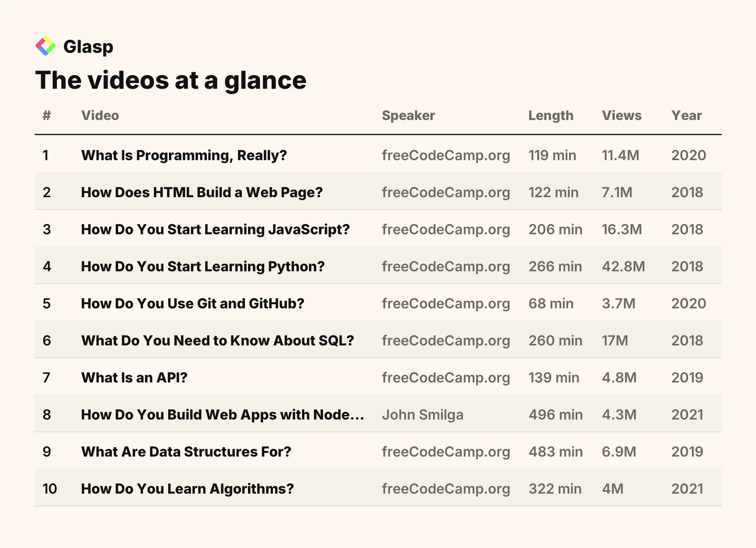Click the 483 min length value
Viewport: 756px width, 548px height.
pos(556,452)
